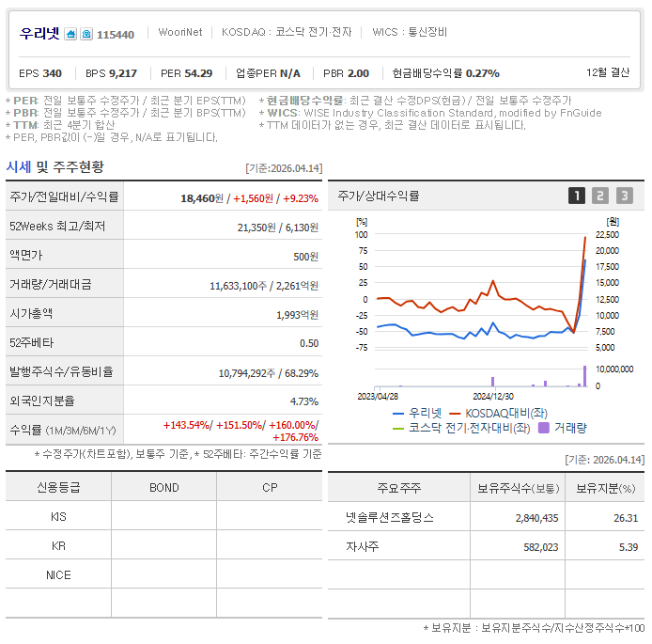Screen dimensions: 652x644
Task: Select the 우리넷 company name heading
Action: pyautogui.click(x=39, y=33)
